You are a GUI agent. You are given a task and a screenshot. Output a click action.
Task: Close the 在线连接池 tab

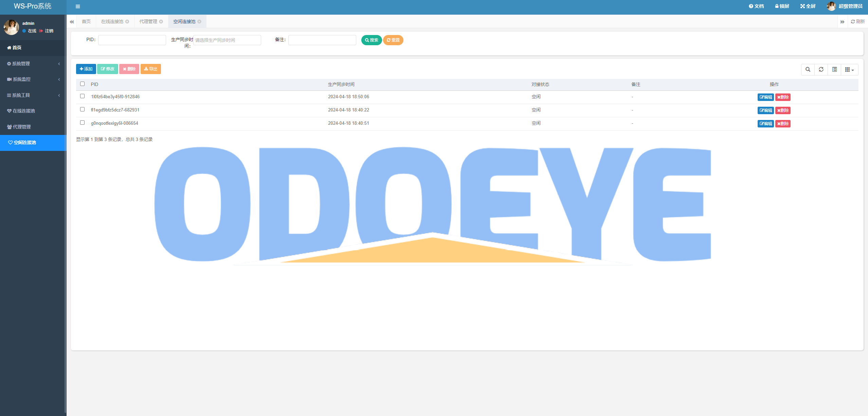(x=127, y=21)
